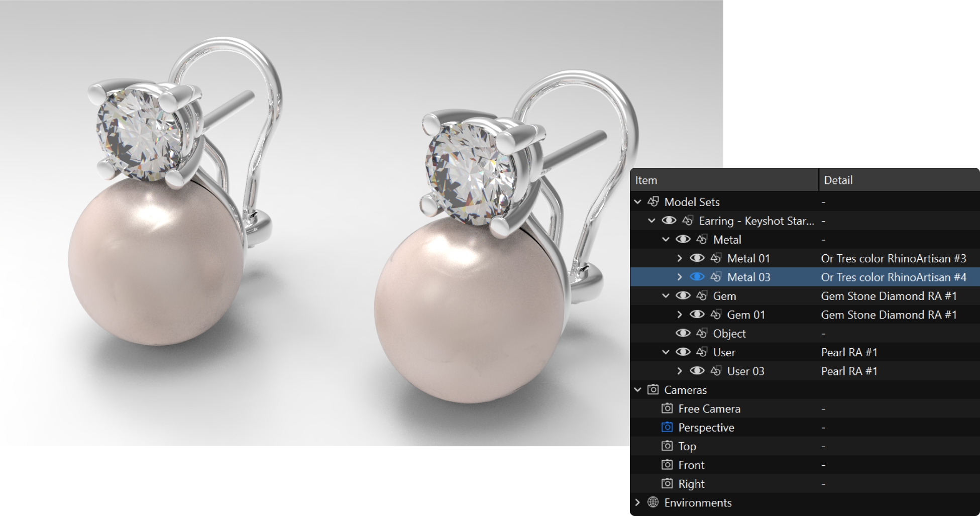Hide the User 03 pearl part
The height and width of the screenshot is (516, 980).
[697, 371]
